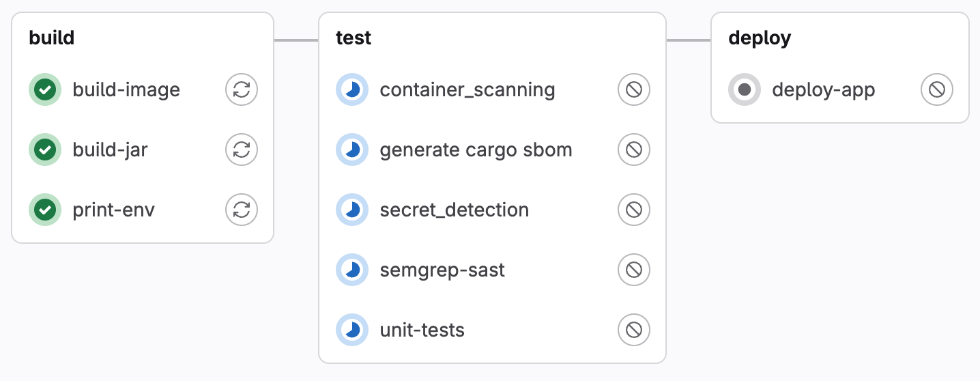This screenshot has height=381, width=980.
Task: Cancel the container_scanning job
Action: click(634, 89)
